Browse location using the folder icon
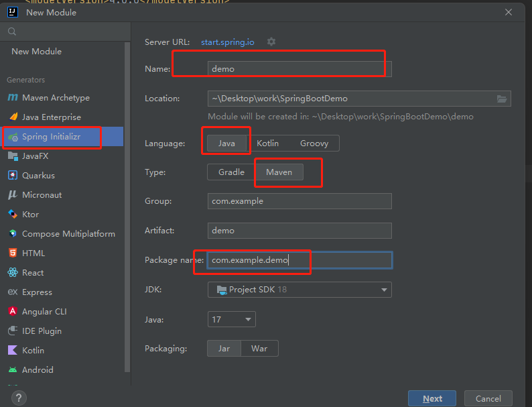 coord(502,99)
